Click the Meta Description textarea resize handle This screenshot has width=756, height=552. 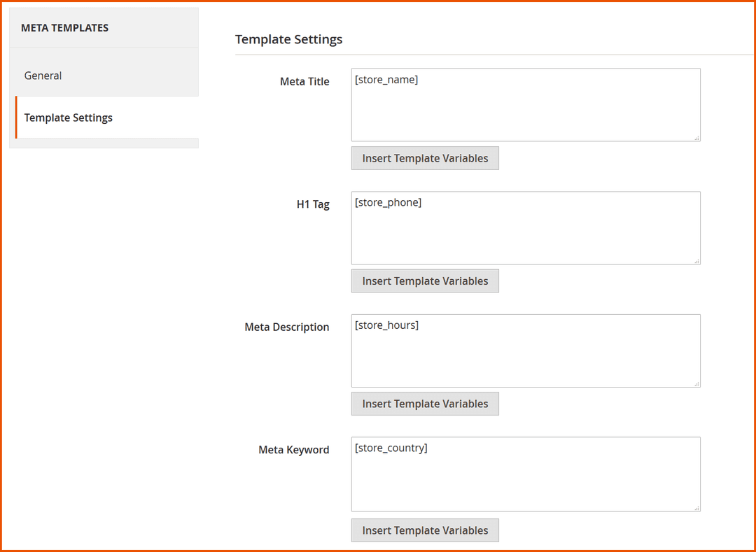tap(696, 383)
